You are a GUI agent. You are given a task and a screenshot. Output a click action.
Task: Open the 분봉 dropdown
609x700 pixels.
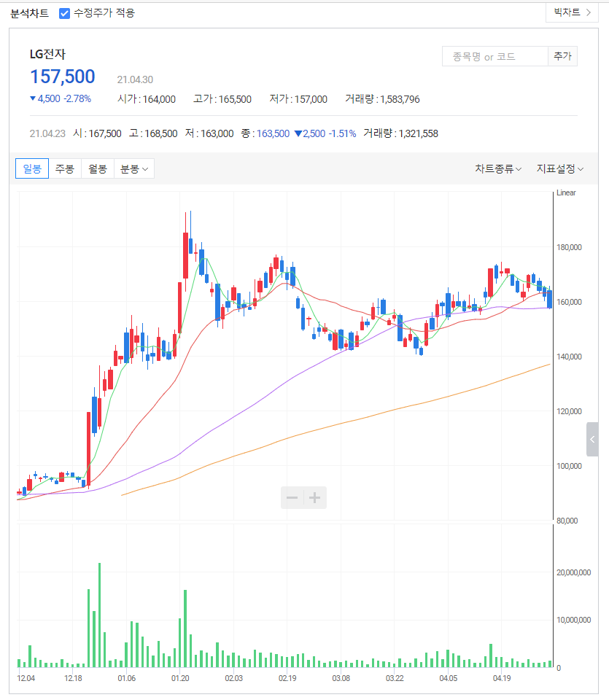click(134, 168)
